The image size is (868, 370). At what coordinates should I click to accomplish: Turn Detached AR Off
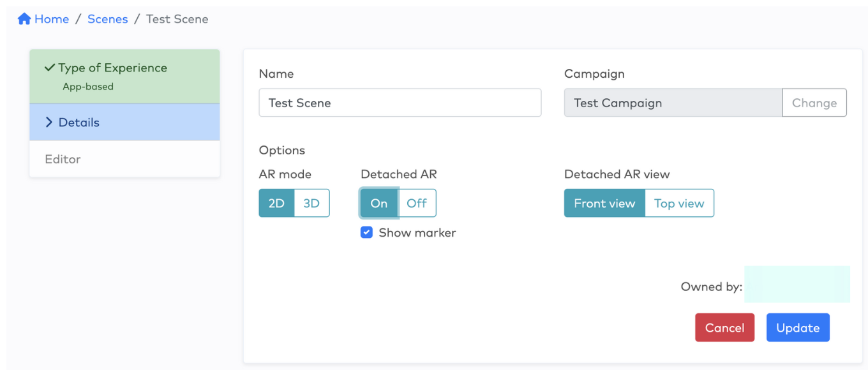[417, 204]
